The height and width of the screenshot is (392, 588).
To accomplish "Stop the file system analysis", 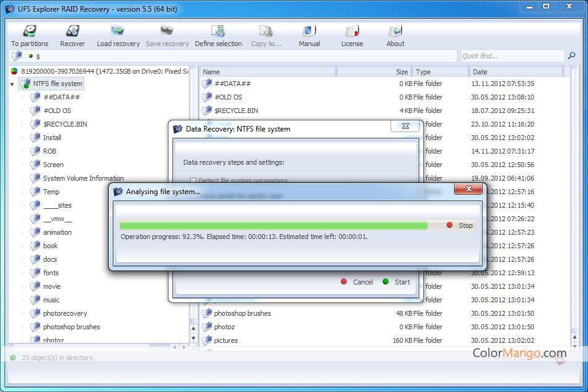I will click(459, 225).
